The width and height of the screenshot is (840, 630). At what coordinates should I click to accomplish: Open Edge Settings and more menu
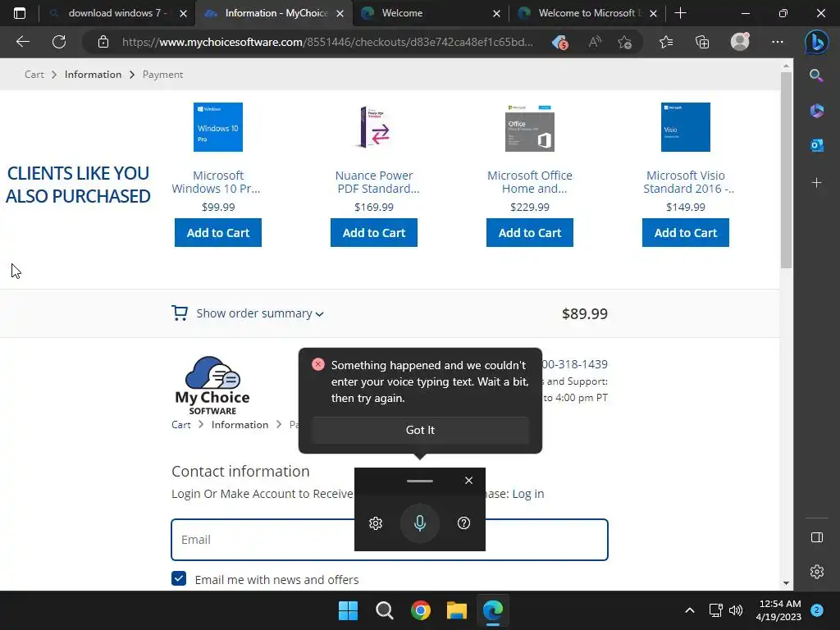(778, 42)
